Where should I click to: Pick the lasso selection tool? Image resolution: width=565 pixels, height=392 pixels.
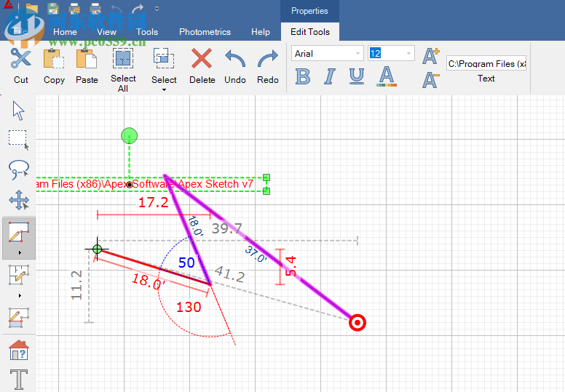click(x=18, y=170)
